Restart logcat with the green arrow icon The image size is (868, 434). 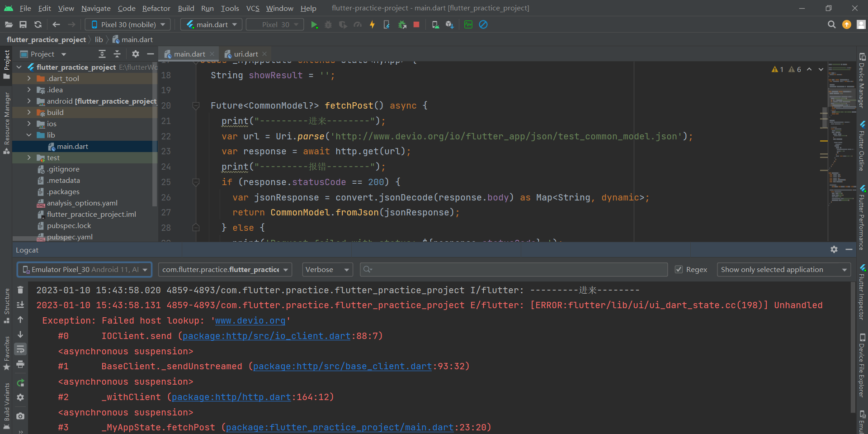coord(20,383)
